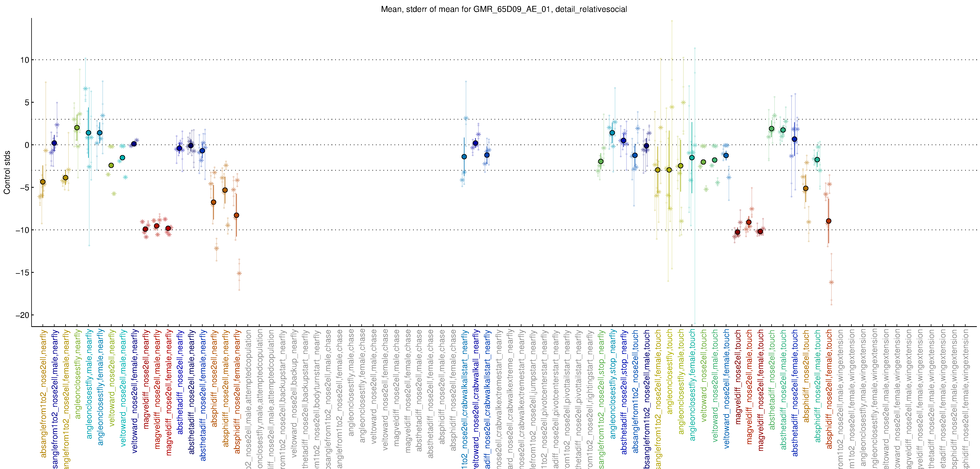This screenshot has width=980, height=469.
Task: Select x-axis label 'angleonclosestfly,stop_nearfly'
Action: (x=613, y=384)
